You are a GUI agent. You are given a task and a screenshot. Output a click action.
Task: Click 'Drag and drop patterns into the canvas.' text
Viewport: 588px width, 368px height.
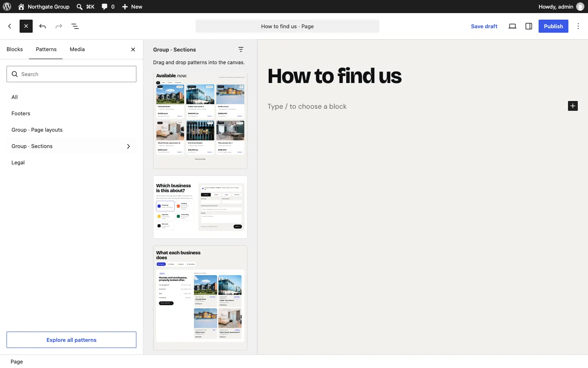coord(199,63)
